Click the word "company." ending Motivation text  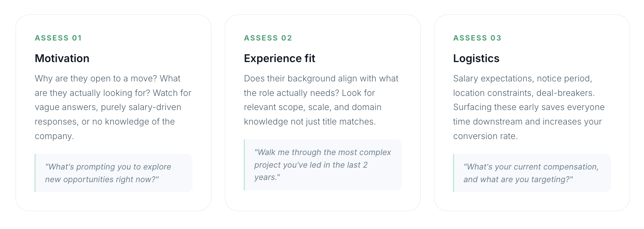tap(54, 136)
